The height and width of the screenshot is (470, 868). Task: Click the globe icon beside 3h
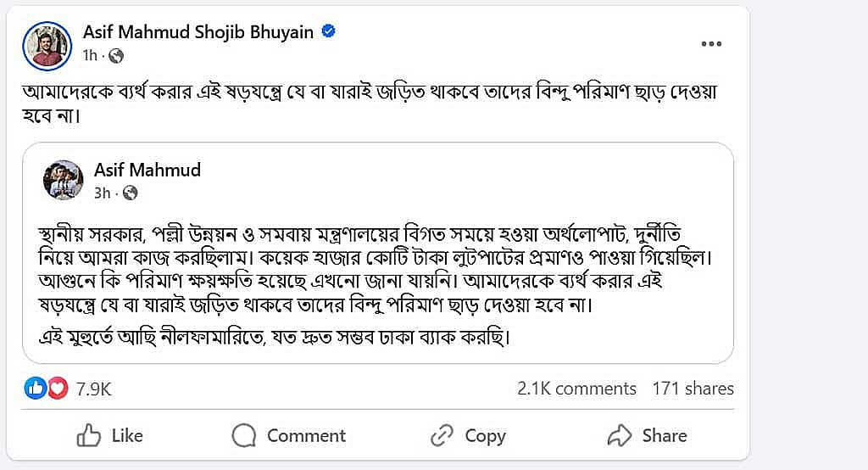tap(130, 193)
